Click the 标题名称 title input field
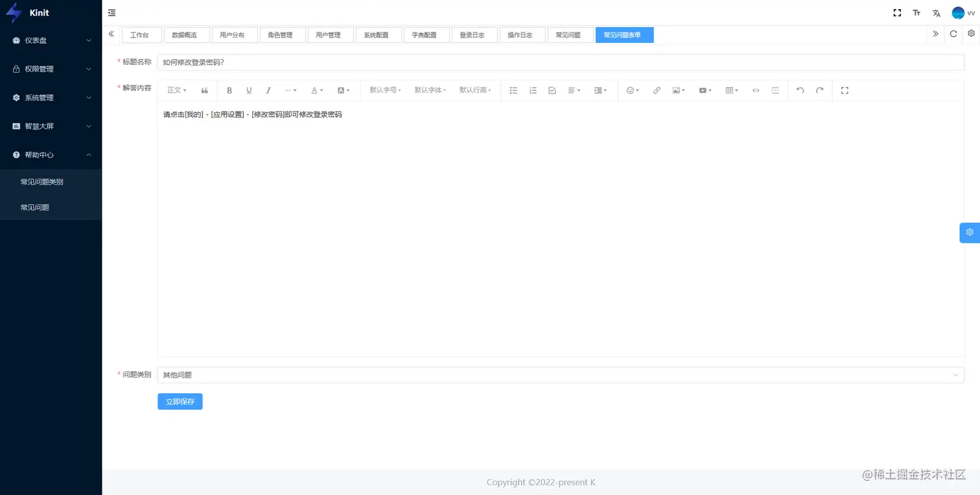The height and width of the screenshot is (495, 980). point(454,62)
